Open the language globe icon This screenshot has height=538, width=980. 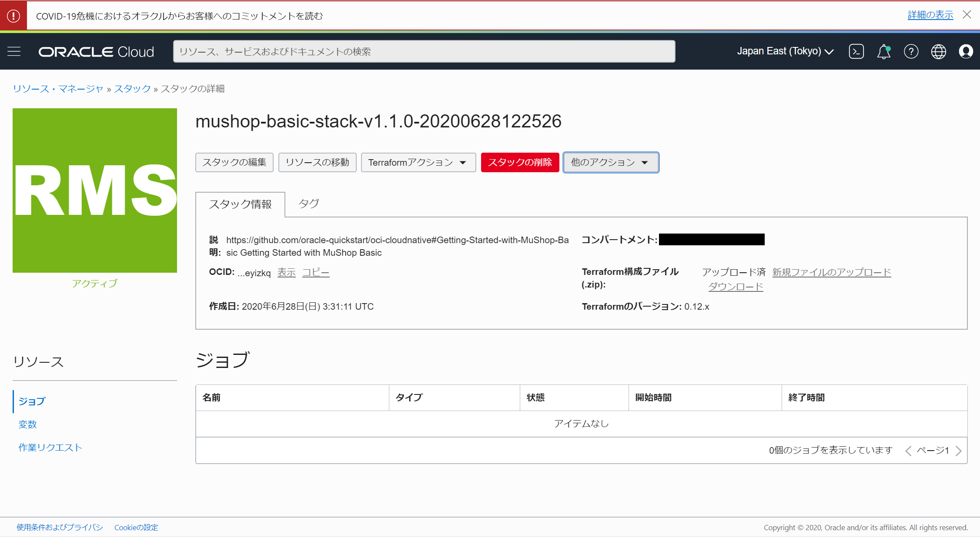pos(938,51)
